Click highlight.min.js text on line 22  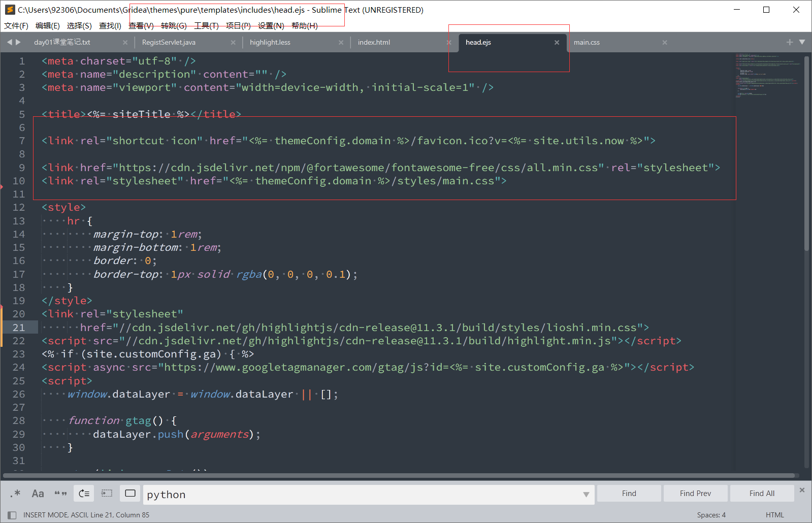coord(559,341)
